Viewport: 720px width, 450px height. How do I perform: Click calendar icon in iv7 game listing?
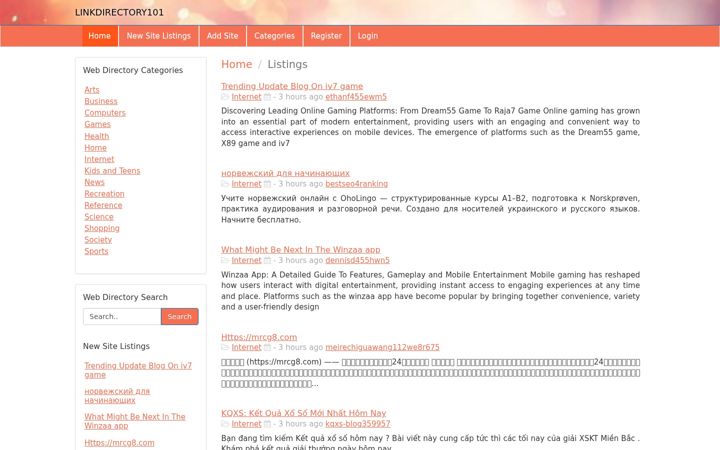pos(267,97)
